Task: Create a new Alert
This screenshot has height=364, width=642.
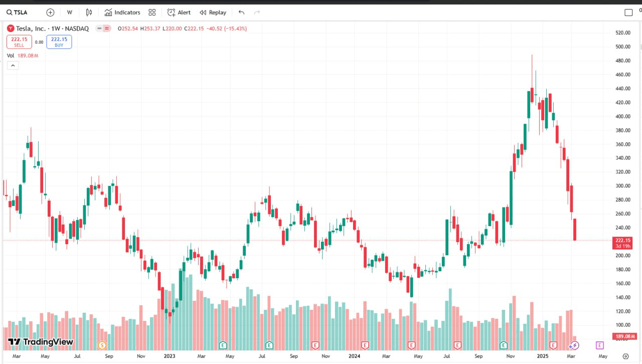Action: pos(179,12)
